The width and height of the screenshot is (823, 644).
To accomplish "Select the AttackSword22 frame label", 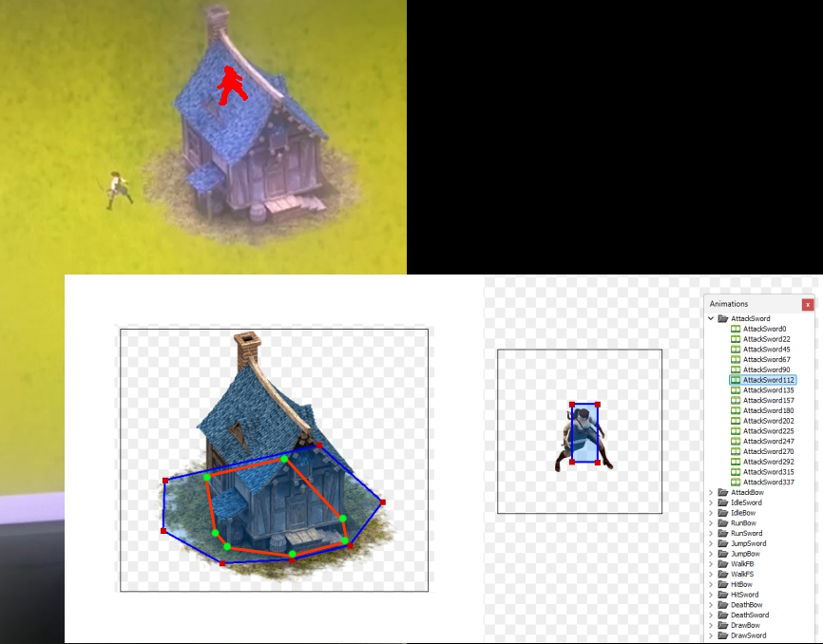I will click(766, 339).
